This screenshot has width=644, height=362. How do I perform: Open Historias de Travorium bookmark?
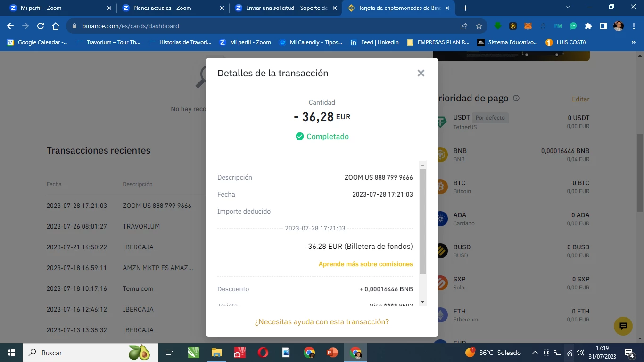pos(180,42)
